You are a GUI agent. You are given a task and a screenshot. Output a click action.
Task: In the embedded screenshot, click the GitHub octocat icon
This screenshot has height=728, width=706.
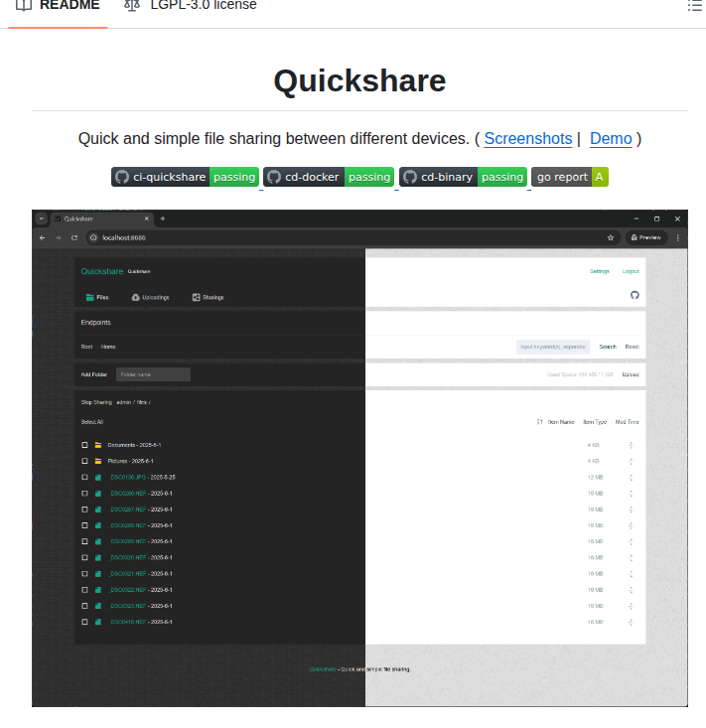point(635,295)
